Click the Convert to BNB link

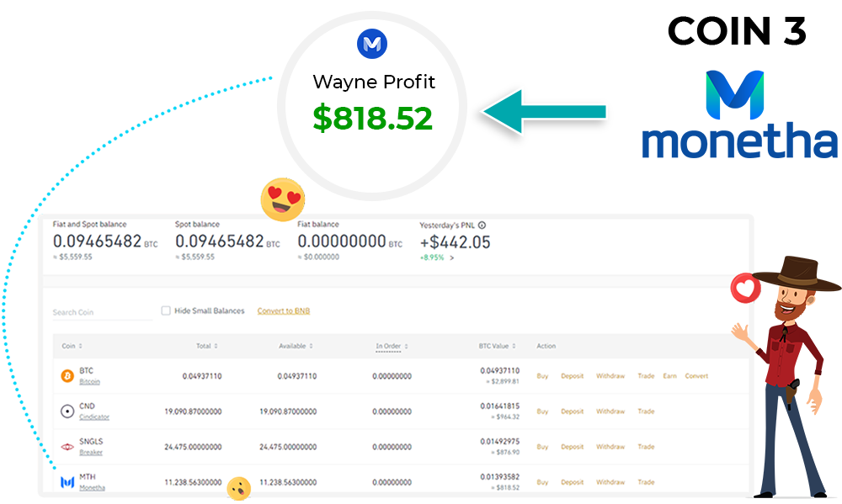tap(283, 311)
